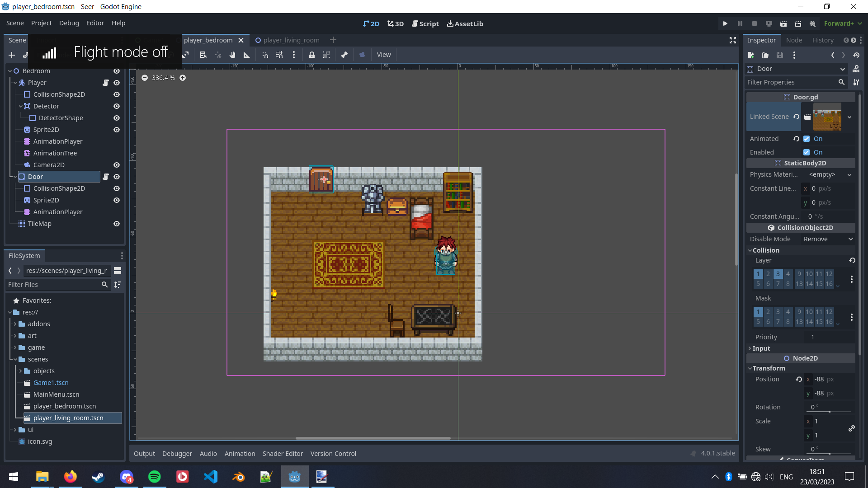
Task: Open the Door documentation via the DOC icon
Action: pyautogui.click(x=857, y=69)
